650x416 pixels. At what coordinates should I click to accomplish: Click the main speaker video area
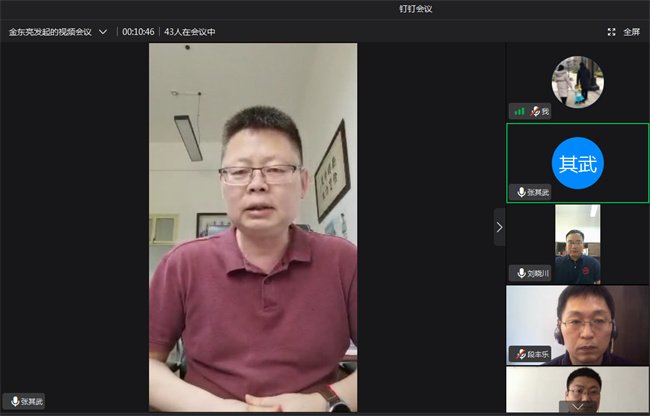253,227
